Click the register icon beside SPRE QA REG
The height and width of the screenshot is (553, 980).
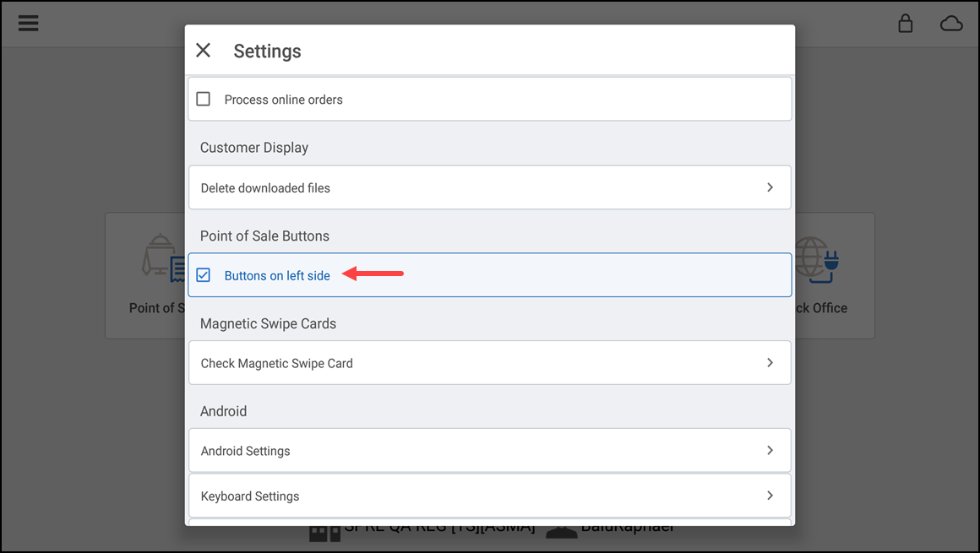pyautogui.click(x=324, y=530)
